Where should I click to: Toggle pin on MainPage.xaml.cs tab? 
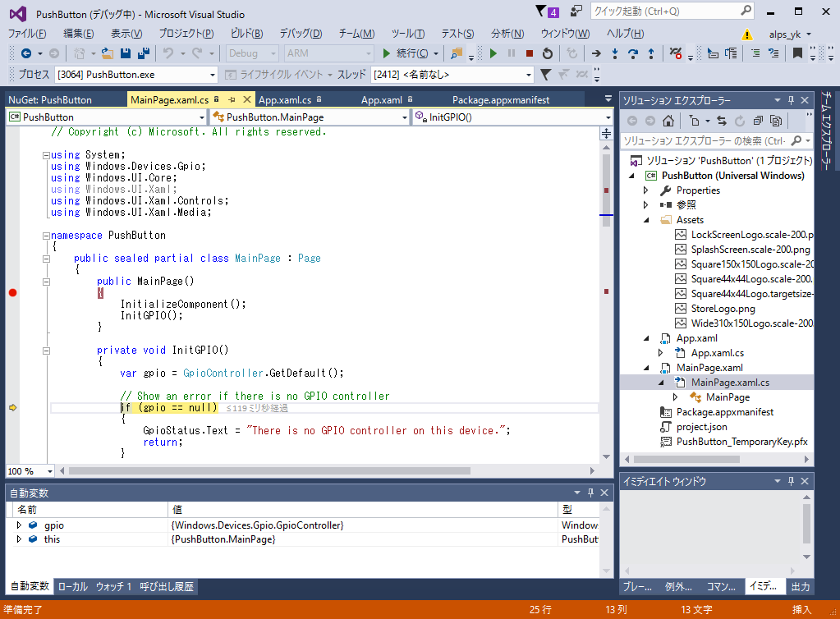pos(232,99)
